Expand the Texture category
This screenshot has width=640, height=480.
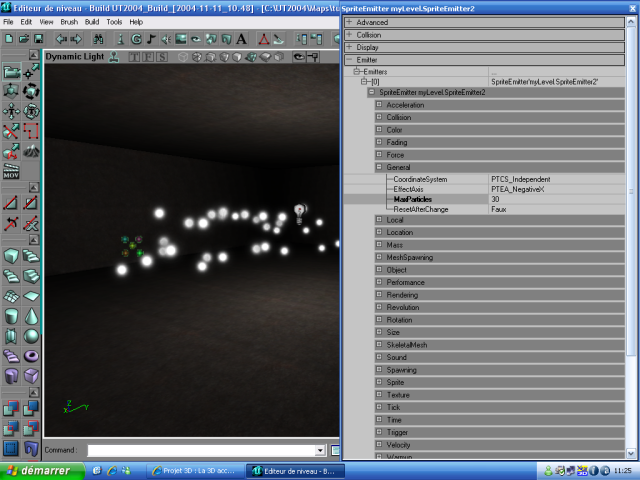point(379,394)
